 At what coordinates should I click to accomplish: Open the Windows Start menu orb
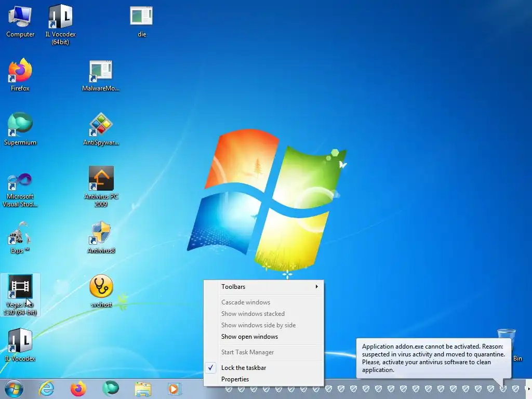click(14, 389)
